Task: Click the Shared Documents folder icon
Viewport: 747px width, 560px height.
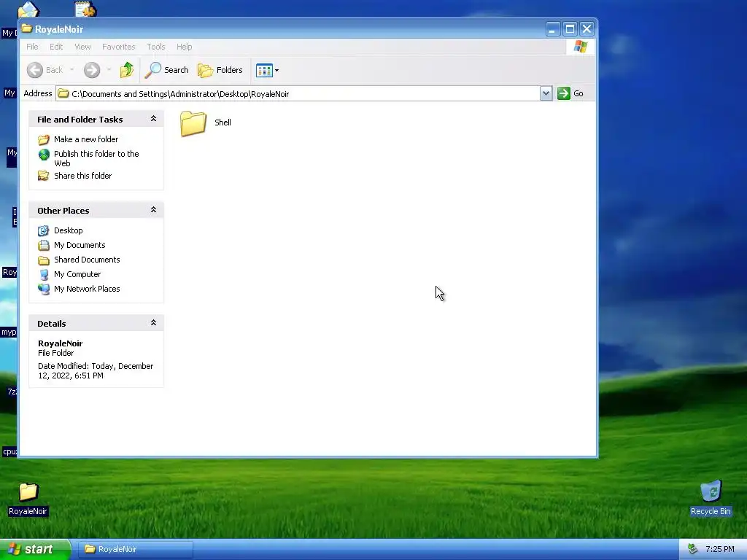Action: pyautogui.click(x=44, y=260)
